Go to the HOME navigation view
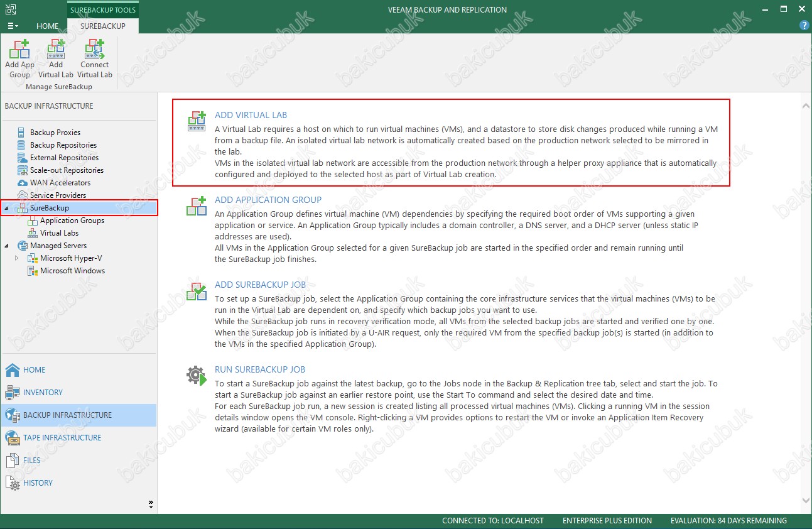 (78, 370)
